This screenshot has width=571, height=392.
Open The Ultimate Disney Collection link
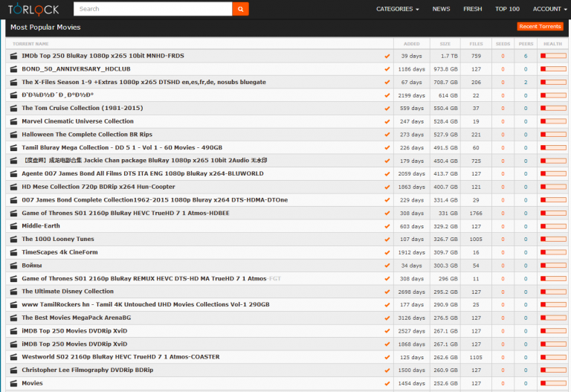(68, 291)
